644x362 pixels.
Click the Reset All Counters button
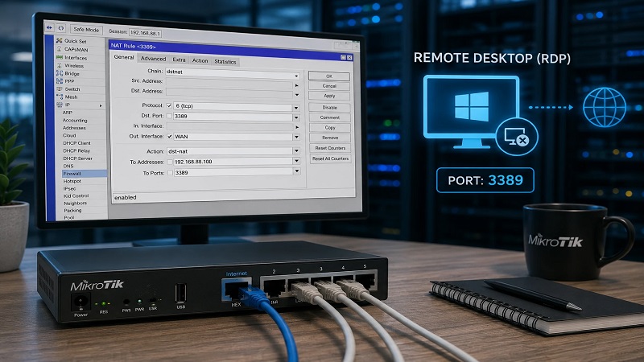tap(331, 158)
